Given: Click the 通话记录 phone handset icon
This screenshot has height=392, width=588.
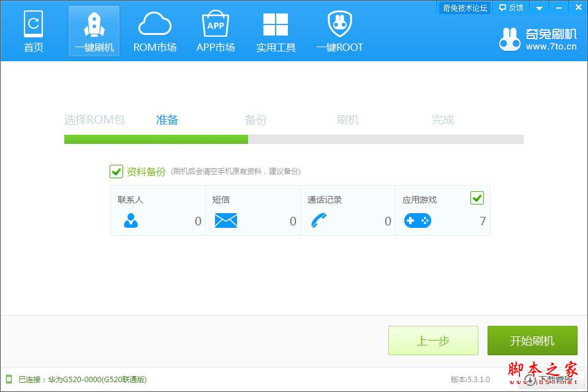Looking at the screenshot, I should [x=319, y=221].
